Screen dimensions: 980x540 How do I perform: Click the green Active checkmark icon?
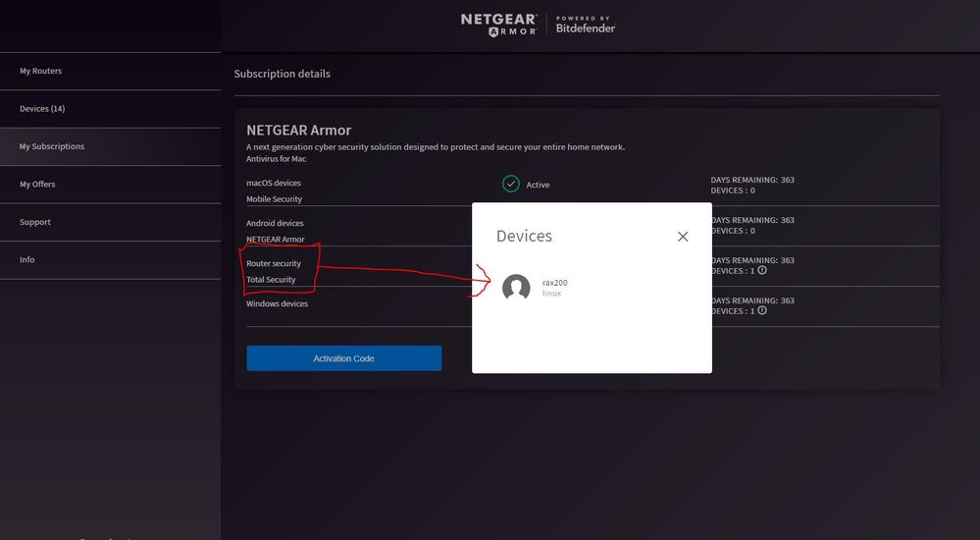click(510, 184)
